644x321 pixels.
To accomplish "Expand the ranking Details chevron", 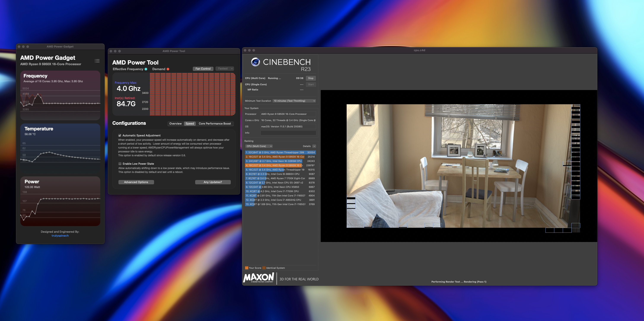I will tap(314, 146).
